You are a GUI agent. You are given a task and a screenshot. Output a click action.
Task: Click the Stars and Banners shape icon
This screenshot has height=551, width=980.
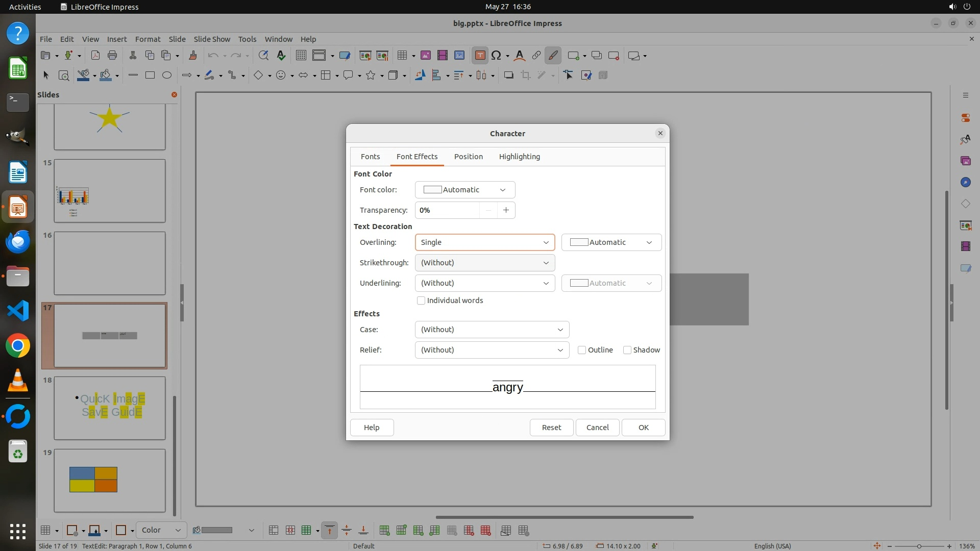(371, 76)
